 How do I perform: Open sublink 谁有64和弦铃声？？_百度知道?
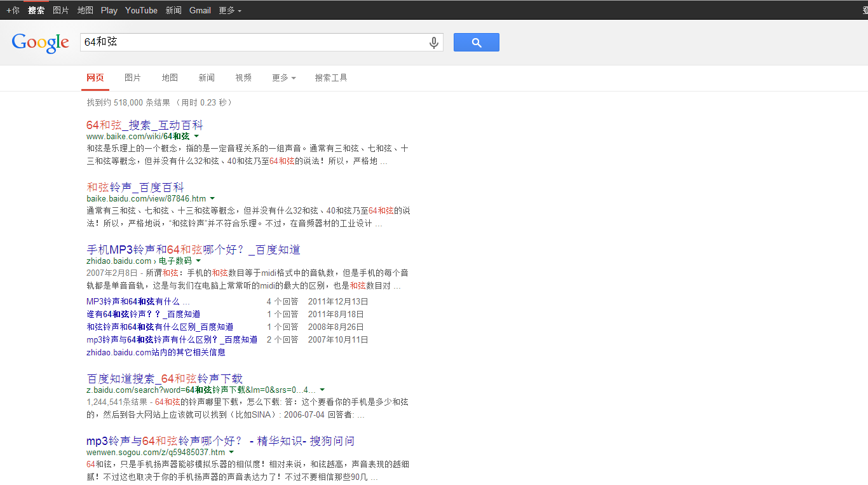[x=144, y=314]
